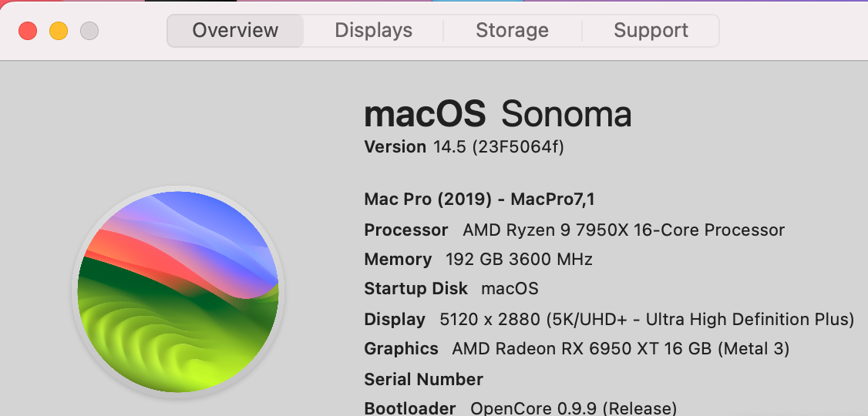Click the macOS Sonoma title text
Screen dimensions: 868x416
[x=497, y=115]
